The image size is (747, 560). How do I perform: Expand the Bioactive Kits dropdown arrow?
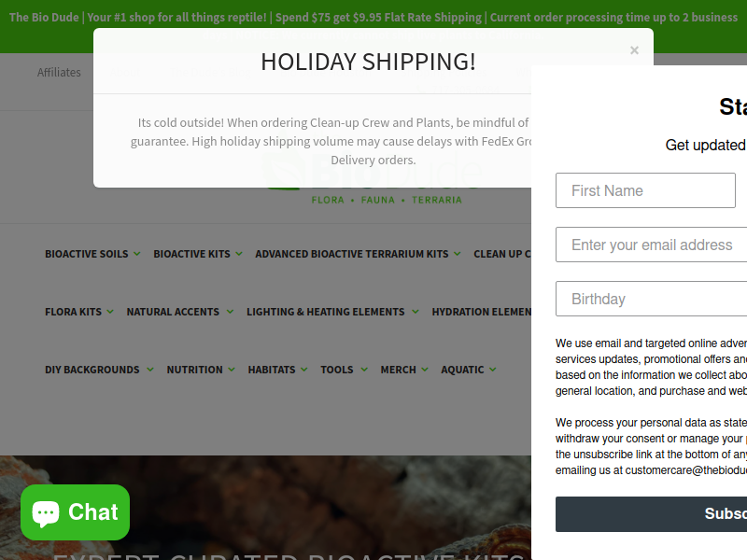tap(239, 254)
